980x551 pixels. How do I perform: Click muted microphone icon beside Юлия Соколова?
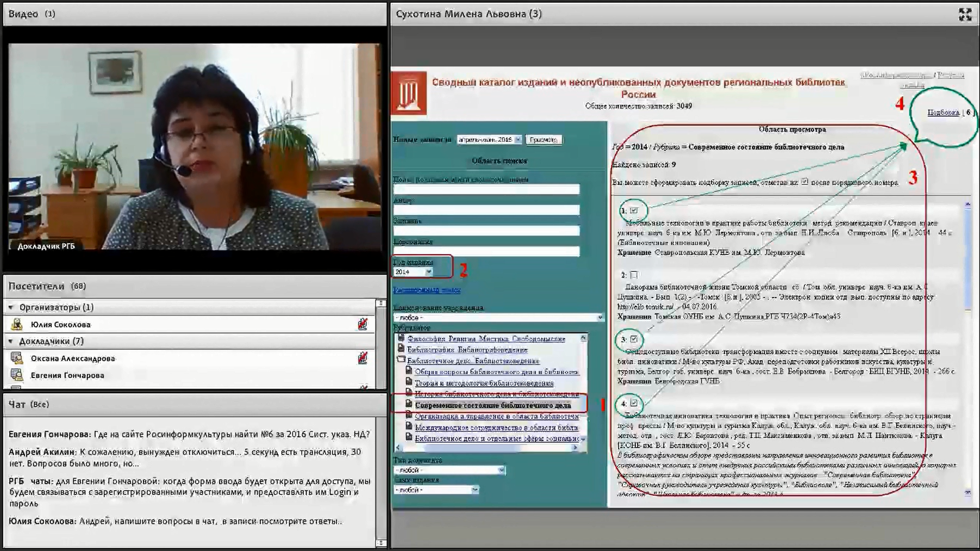pos(363,325)
